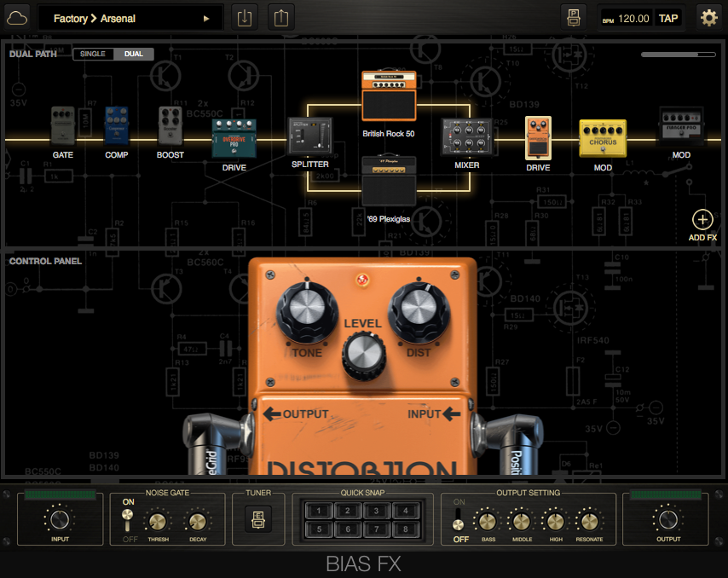Click the TAP tempo button
This screenshot has height=578, width=728.
point(667,17)
